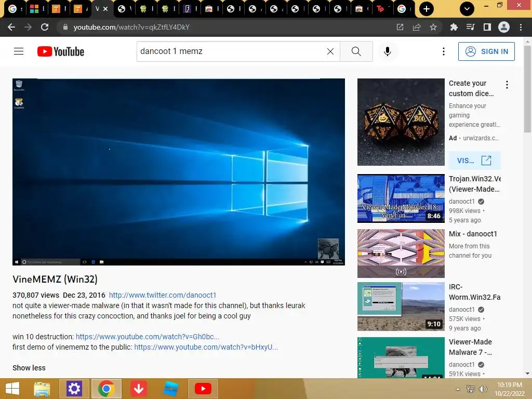Click the SIGN IN button
Viewport: 532px width, 399px height.
(486, 51)
